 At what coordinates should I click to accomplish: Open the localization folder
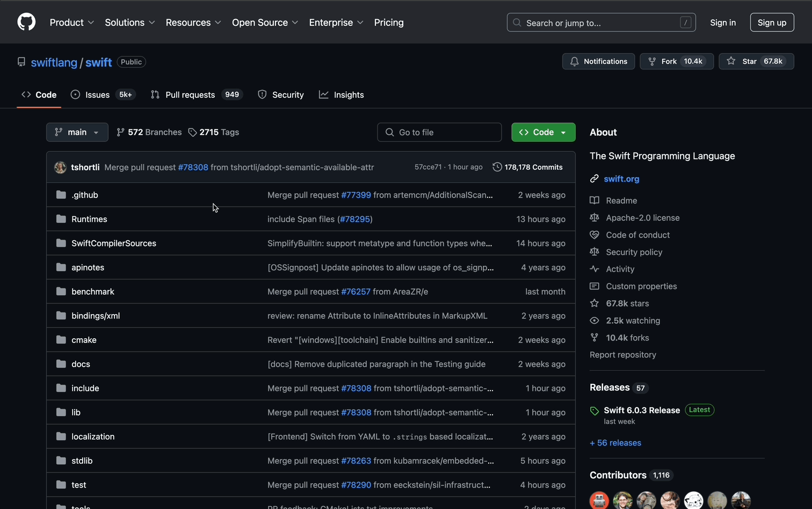(x=93, y=437)
